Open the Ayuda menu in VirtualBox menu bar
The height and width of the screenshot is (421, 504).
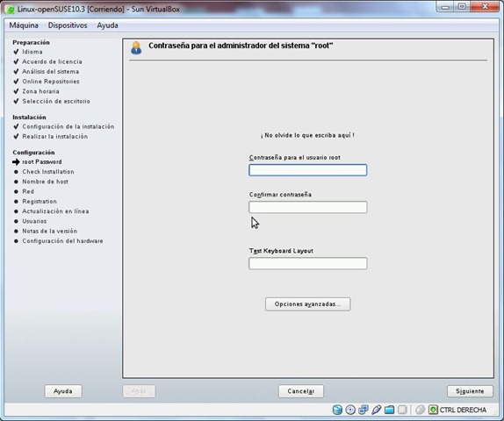[x=107, y=25]
